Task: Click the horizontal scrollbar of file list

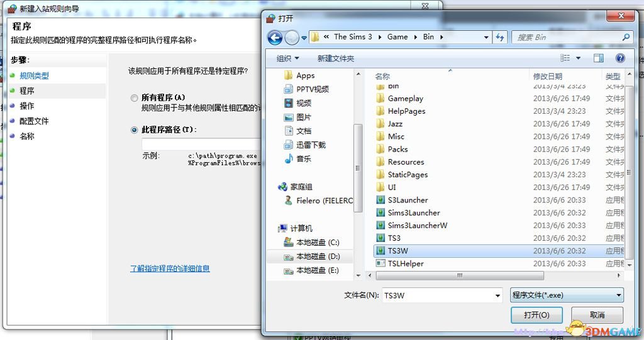Action: pos(460,275)
